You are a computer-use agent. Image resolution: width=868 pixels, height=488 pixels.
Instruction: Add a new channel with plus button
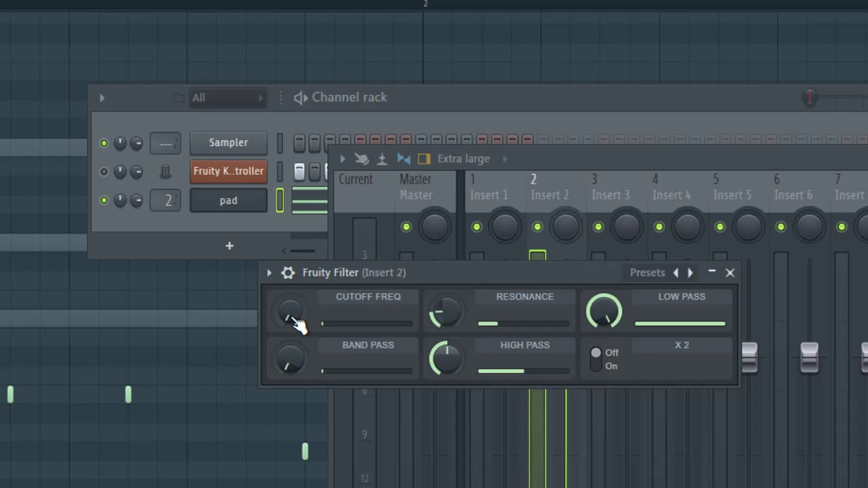229,245
